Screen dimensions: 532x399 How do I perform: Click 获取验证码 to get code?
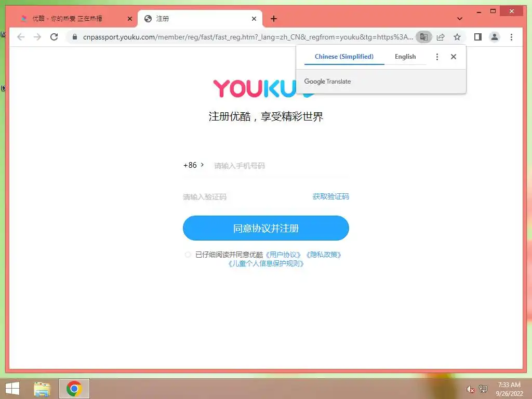tap(330, 196)
